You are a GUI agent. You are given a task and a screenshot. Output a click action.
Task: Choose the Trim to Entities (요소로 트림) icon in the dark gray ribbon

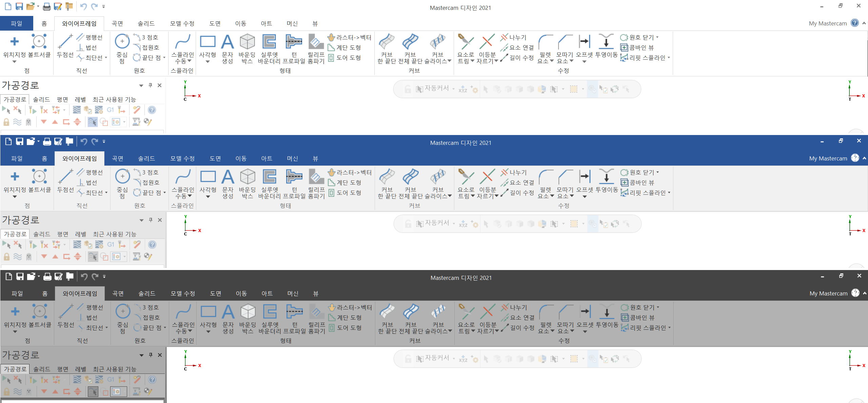click(466, 312)
